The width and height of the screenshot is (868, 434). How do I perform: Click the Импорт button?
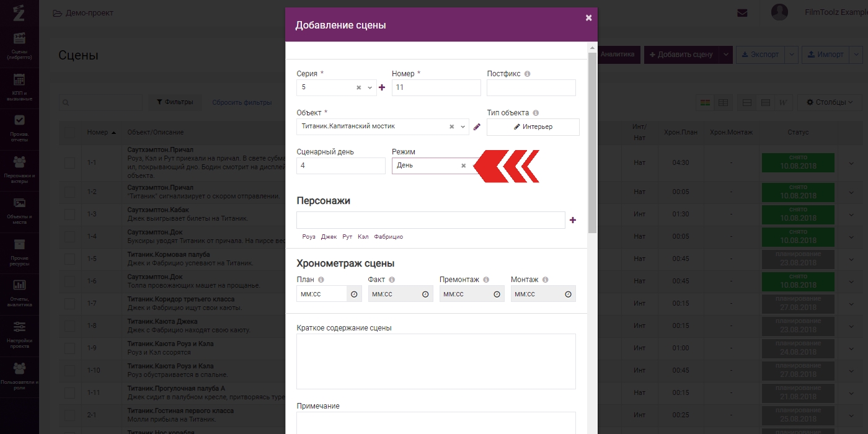point(826,55)
